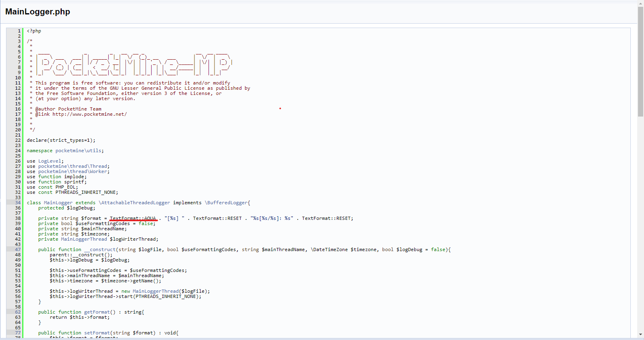Click the underlined TextFormat::AQUA constant
Viewport: 644px width, 340px height.
pos(133,219)
